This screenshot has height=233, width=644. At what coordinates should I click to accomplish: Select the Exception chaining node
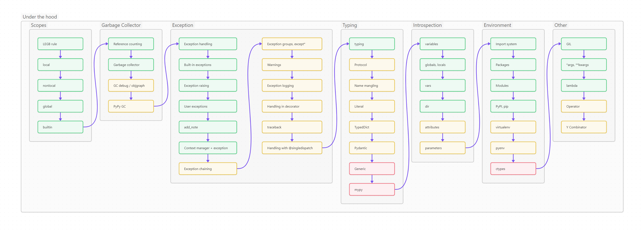[x=208, y=169]
